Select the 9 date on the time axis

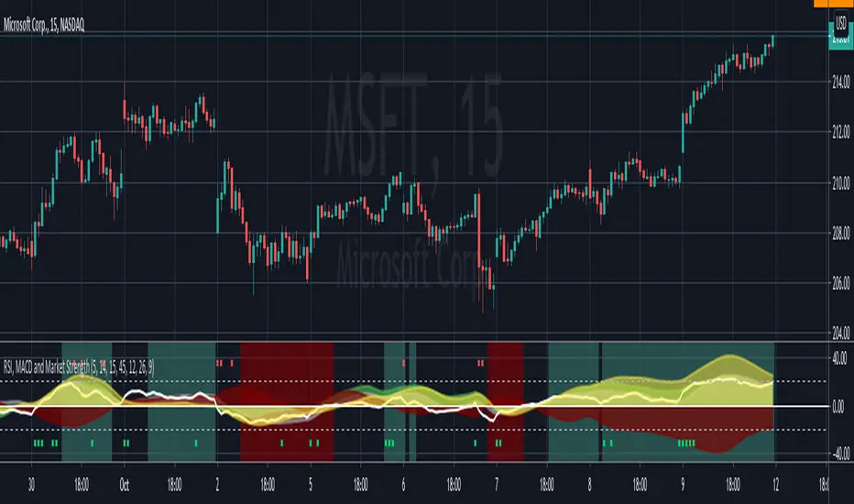683,485
